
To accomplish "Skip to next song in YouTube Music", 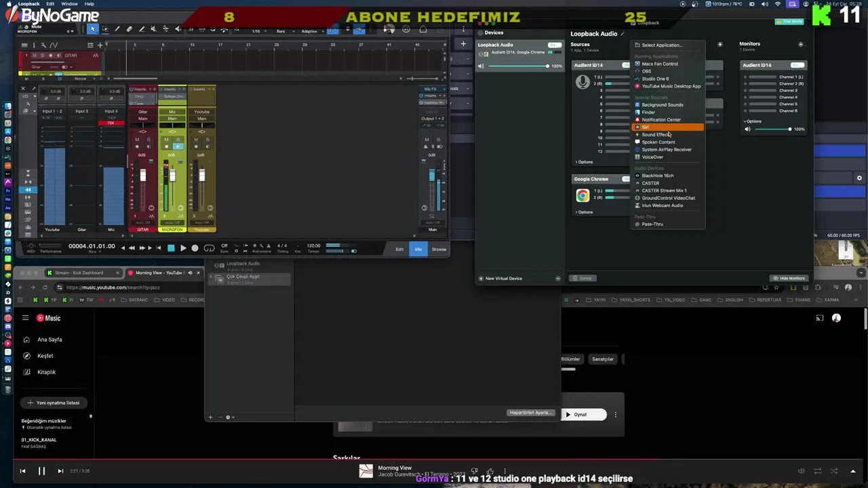I will [60, 471].
